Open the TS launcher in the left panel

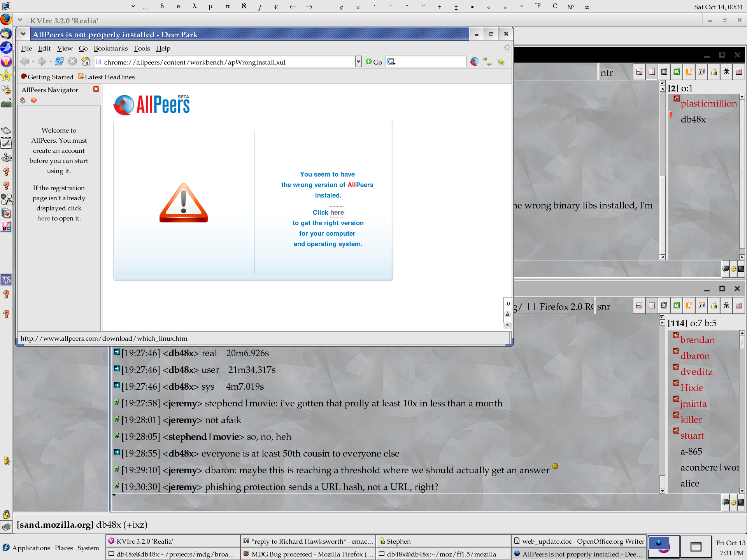[6, 280]
